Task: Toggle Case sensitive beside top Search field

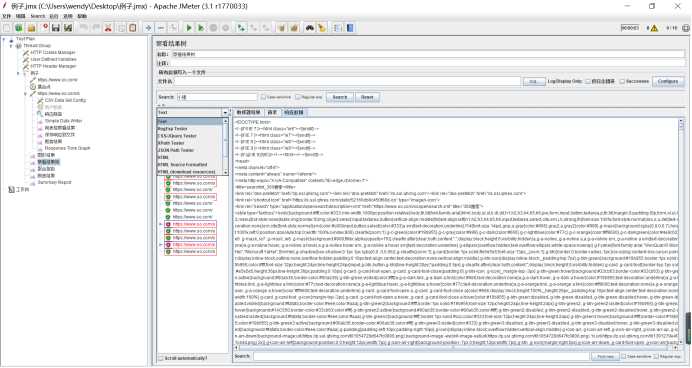Action: click(263, 97)
